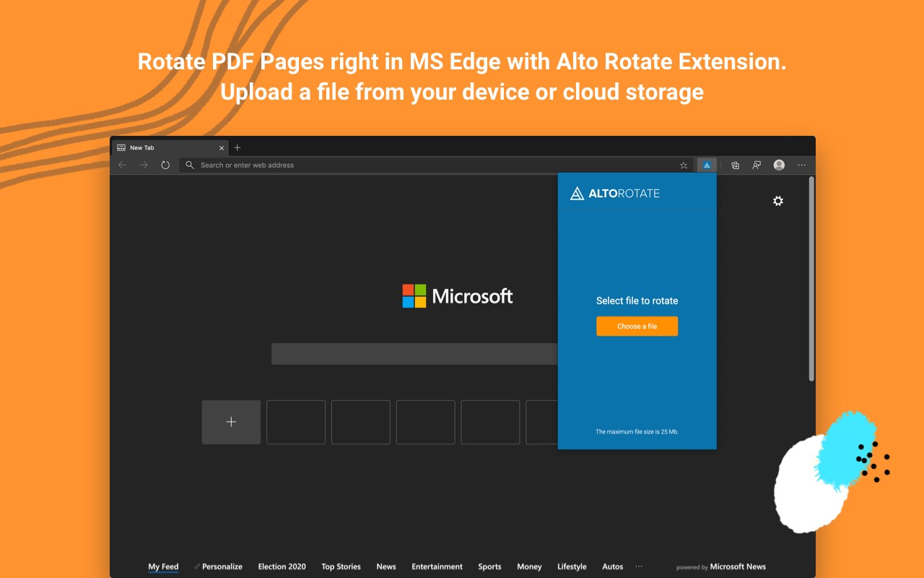
Task: Reload the page with the refresh icon
Action: (x=165, y=165)
